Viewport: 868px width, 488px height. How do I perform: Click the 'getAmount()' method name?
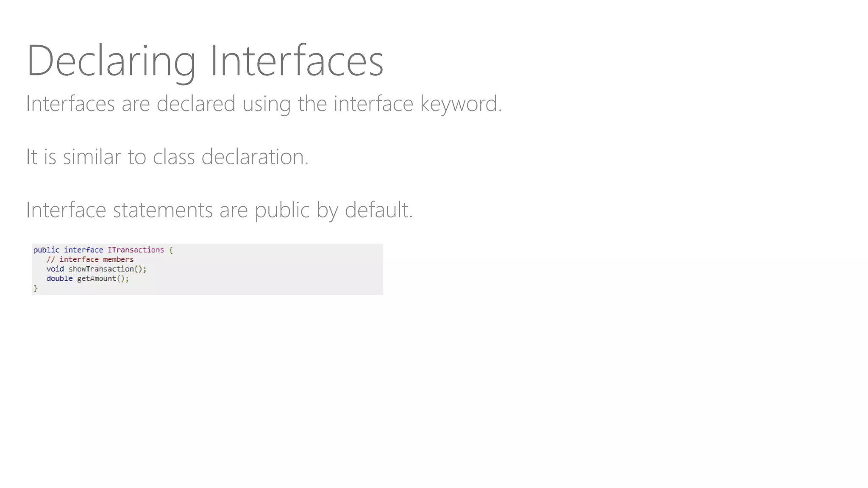pyautogui.click(x=102, y=279)
